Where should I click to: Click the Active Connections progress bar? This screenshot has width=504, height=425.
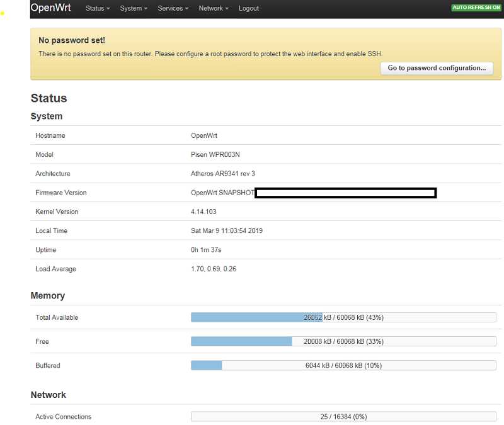(343, 417)
